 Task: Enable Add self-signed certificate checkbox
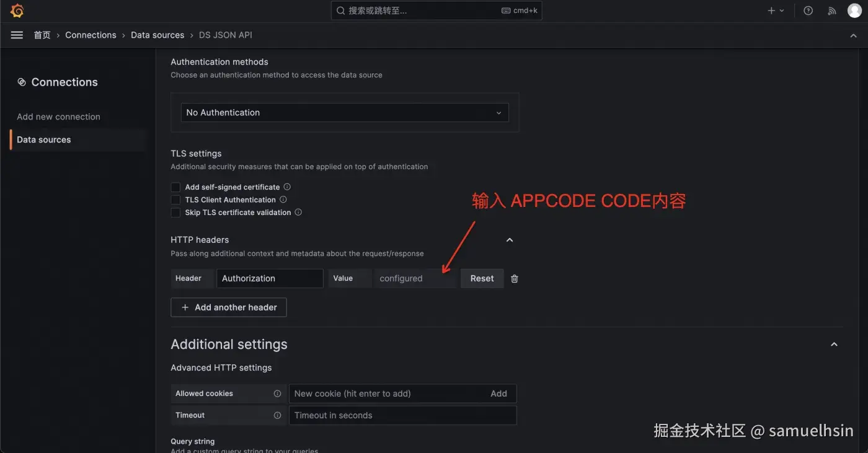[x=176, y=187]
